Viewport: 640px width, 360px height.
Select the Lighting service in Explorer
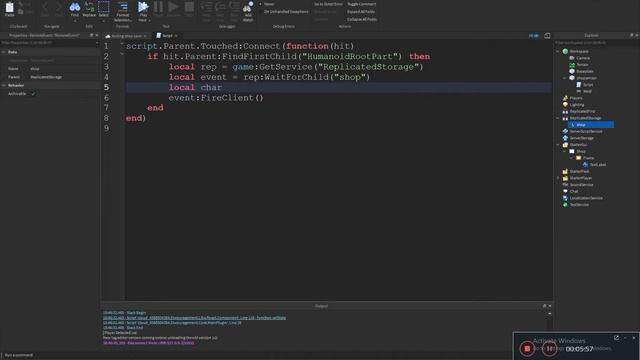click(x=577, y=104)
